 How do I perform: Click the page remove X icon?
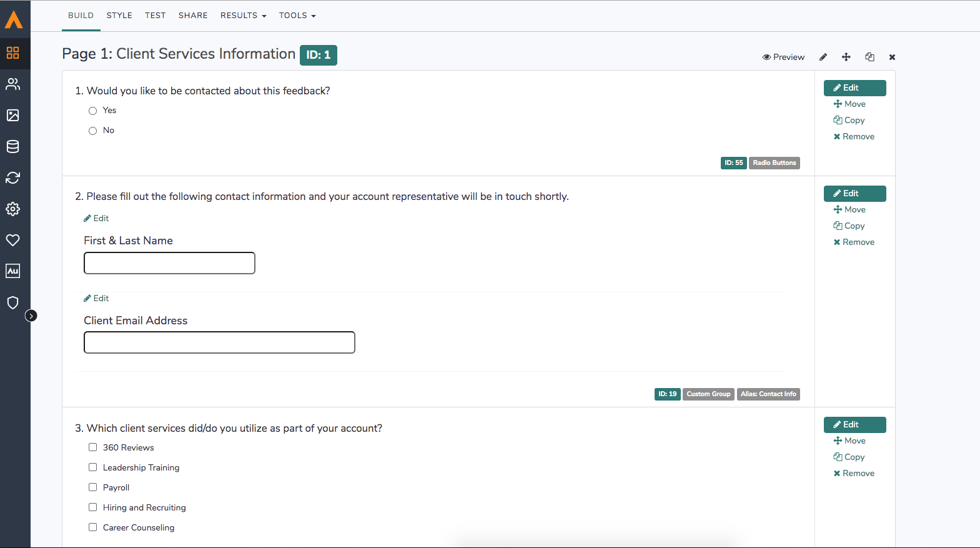click(892, 57)
